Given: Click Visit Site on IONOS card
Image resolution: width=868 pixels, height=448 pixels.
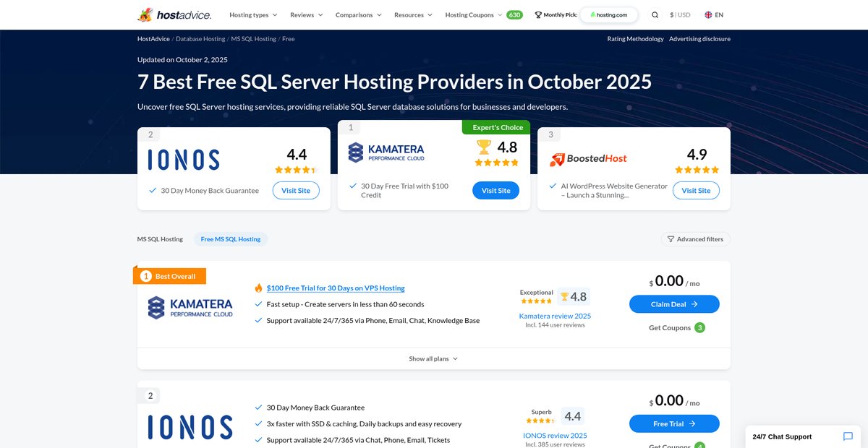Looking at the screenshot, I should coord(296,191).
